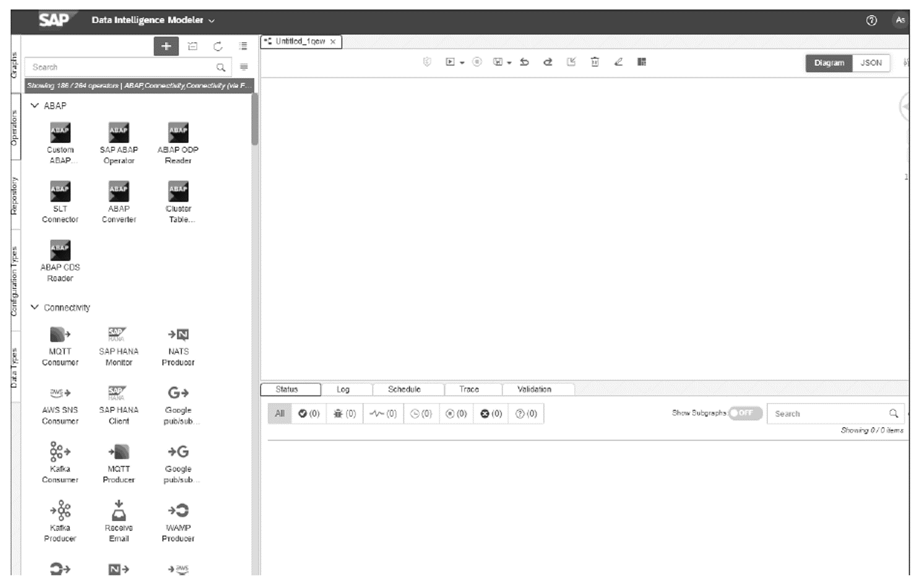
Task: Open the run dropdown arrow
Action: coord(462,63)
